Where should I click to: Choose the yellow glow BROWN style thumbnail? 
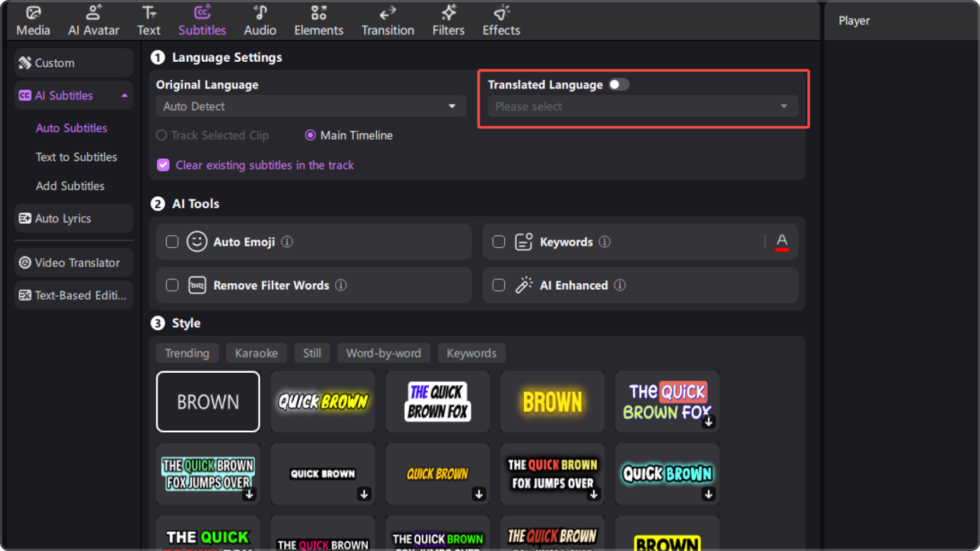[552, 402]
